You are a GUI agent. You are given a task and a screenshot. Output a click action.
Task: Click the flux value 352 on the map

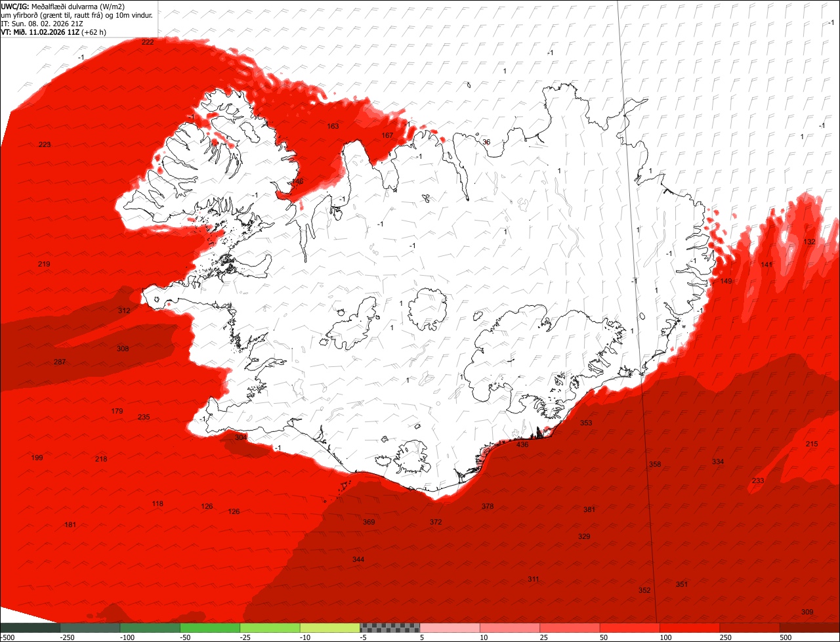[644, 590]
